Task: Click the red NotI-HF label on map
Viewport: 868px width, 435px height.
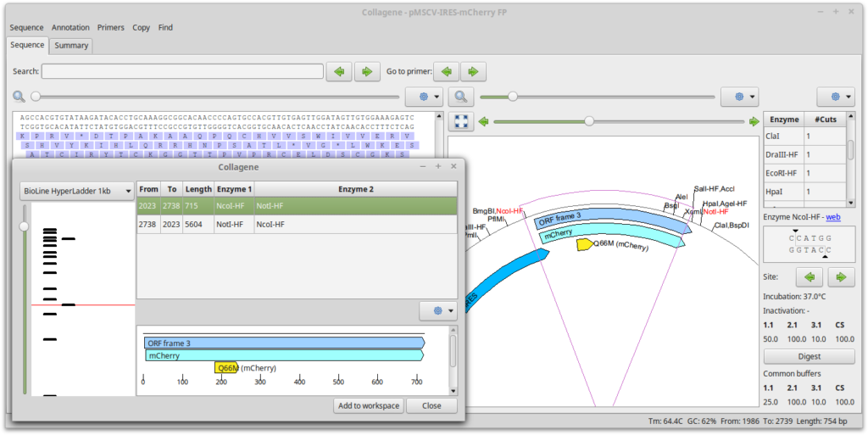Action: click(x=715, y=211)
